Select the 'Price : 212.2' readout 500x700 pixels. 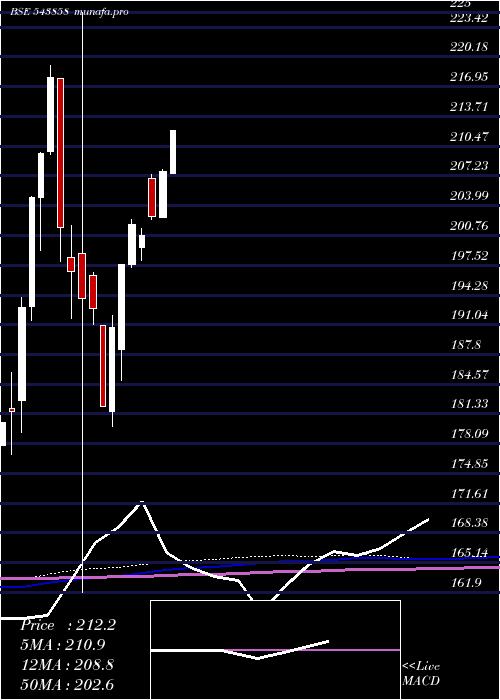pos(68,625)
